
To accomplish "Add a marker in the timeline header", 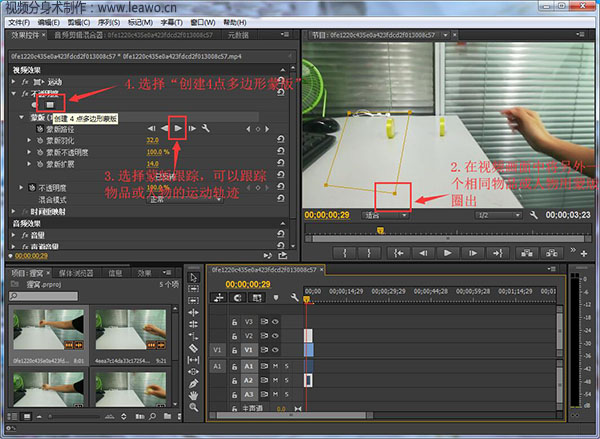I will [x=276, y=297].
